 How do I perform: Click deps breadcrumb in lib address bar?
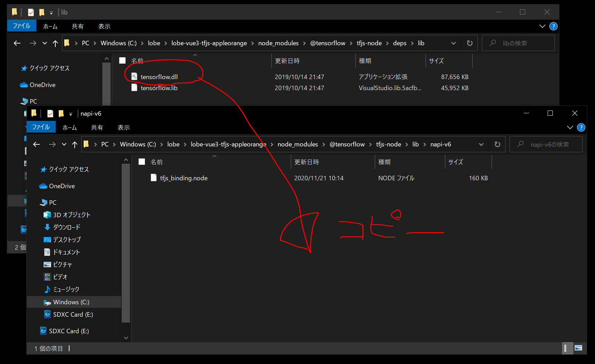tap(400, 43)
